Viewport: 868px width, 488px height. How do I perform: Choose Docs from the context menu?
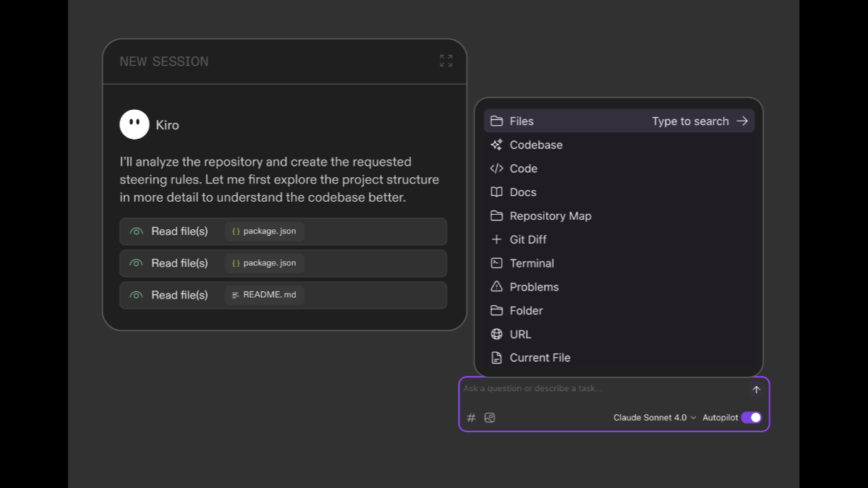522,192
